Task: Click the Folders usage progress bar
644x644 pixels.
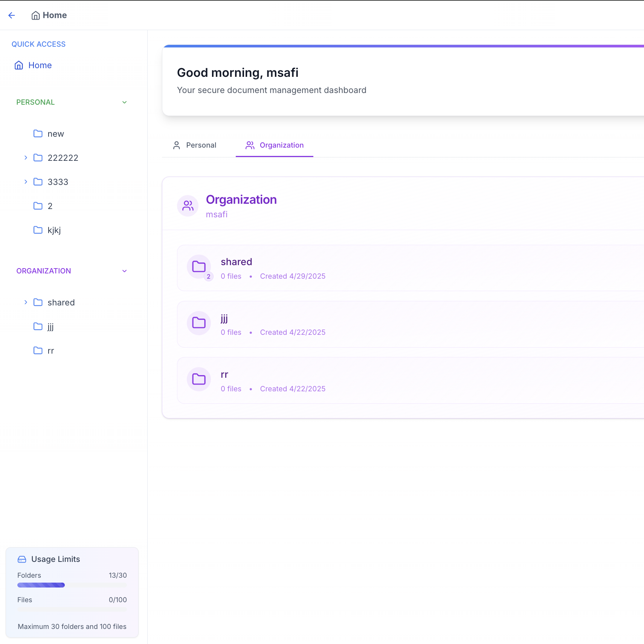Action: click(x=72, y=585)
